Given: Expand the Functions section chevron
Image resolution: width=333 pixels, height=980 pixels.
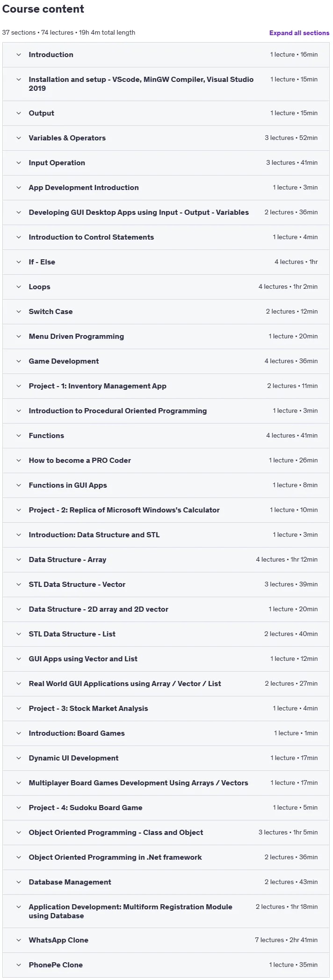Looking at the screenshot, I should tap(19, 436).
